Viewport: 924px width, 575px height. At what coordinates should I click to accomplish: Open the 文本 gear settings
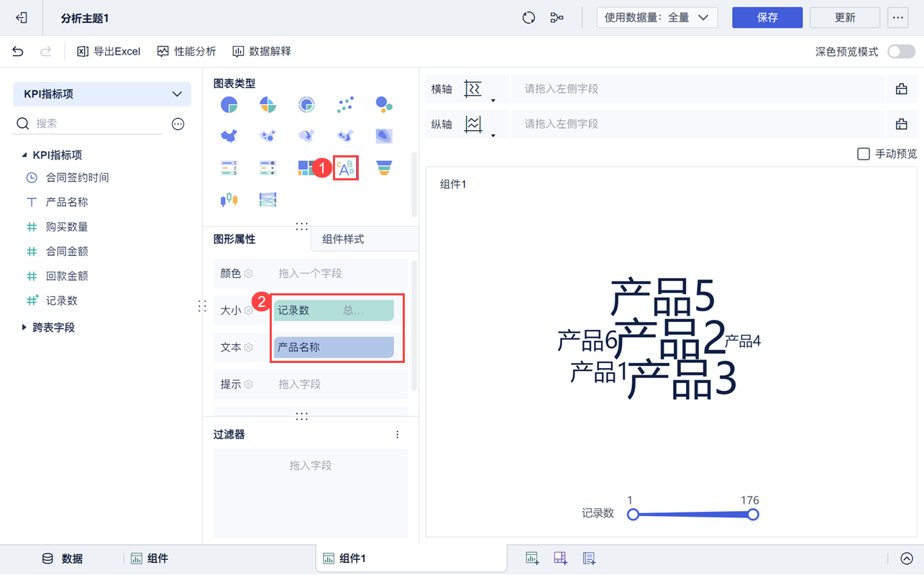pyautogui.click(x=249, y=347)
